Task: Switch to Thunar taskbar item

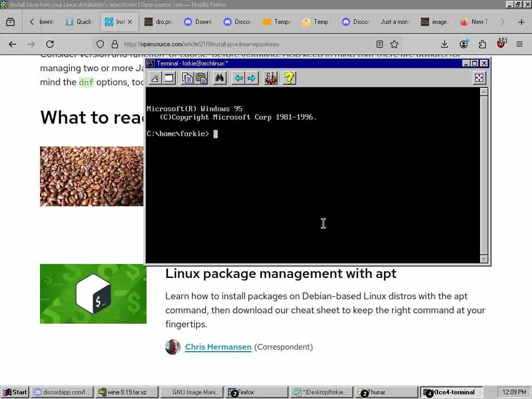Action: [x=387, y=392]
